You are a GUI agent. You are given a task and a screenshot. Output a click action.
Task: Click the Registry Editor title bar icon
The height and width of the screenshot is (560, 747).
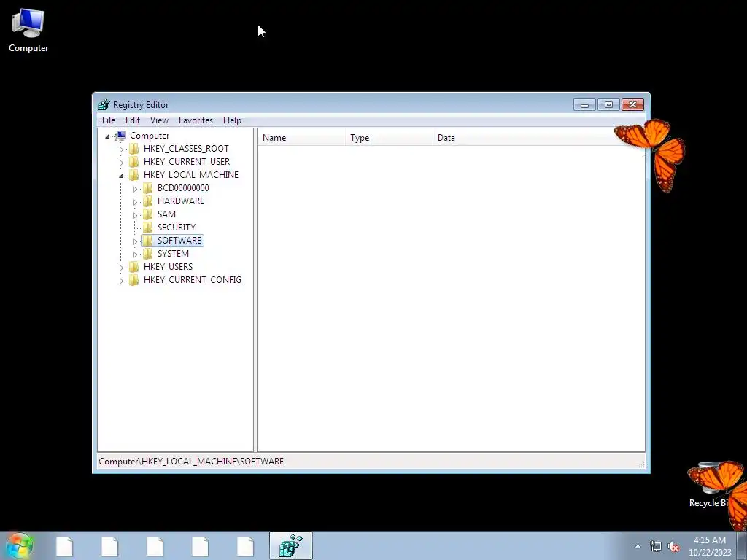(x=104, y=105)
